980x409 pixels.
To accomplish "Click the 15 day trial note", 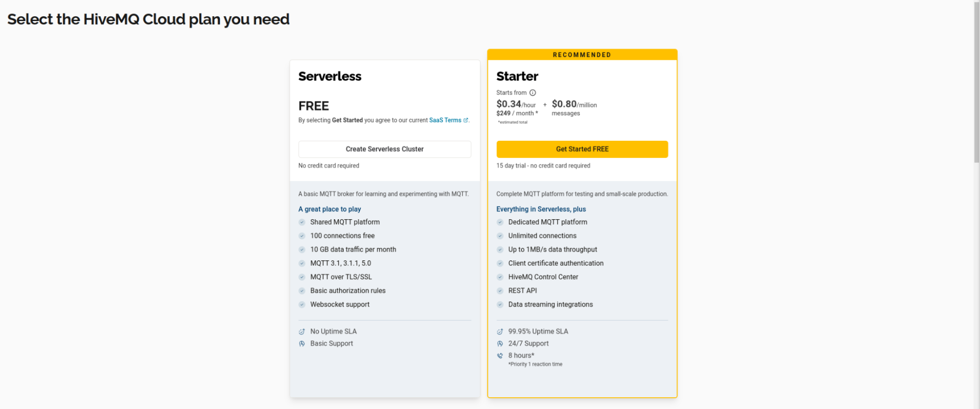I will (x=543, y=166).
